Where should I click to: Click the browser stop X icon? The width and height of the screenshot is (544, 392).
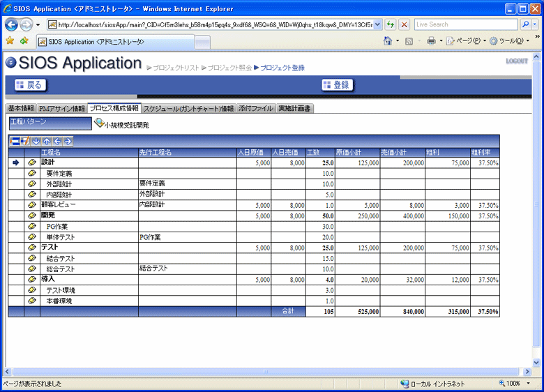pos(405,24)
